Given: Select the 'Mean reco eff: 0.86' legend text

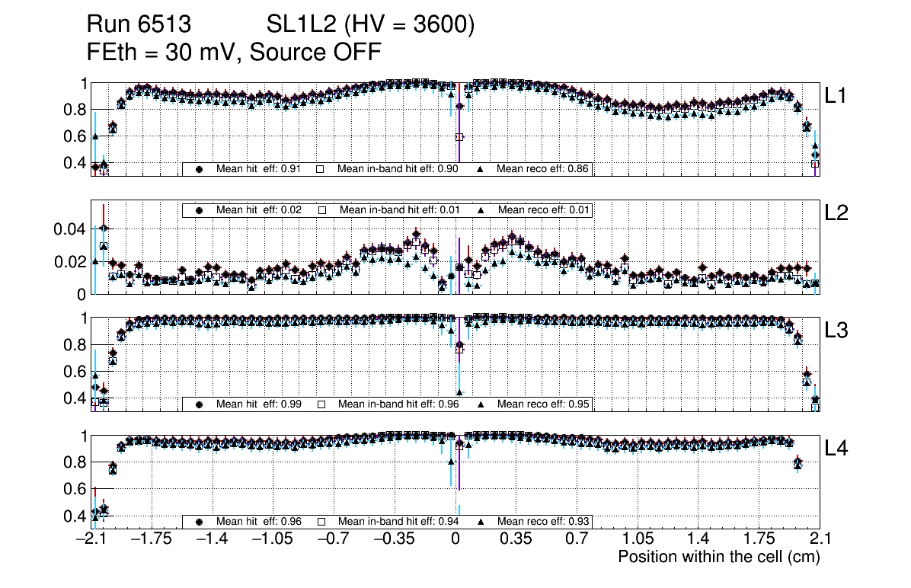Looking at the screenshot, I should pos(542,169).
